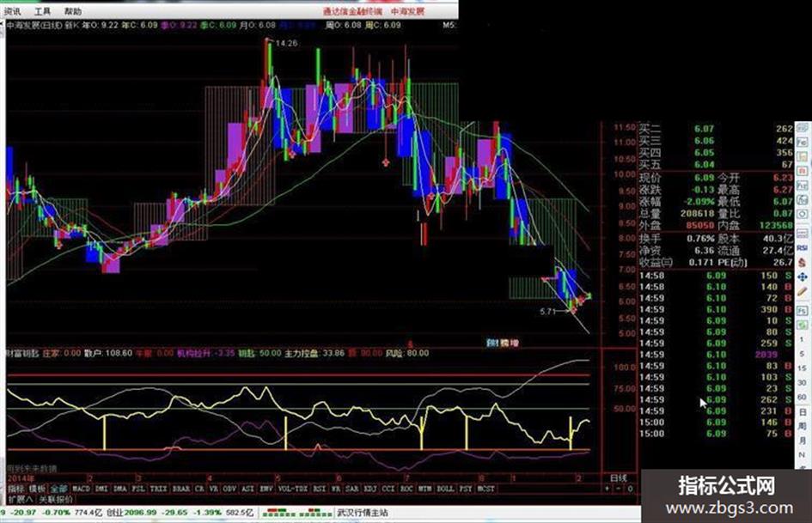Switch indicator to CCI
The height and width of the screenshot is (523, 812).
tap(388, 489)
